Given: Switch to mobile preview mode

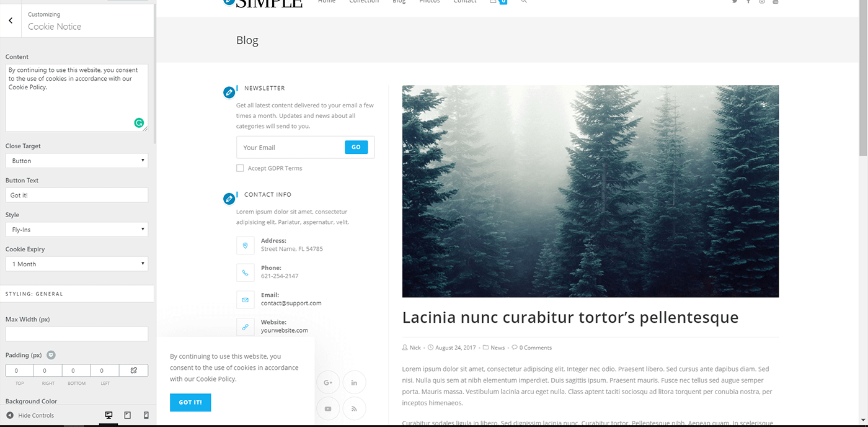Looking at the screenshot, I should [x=146, y=415].
